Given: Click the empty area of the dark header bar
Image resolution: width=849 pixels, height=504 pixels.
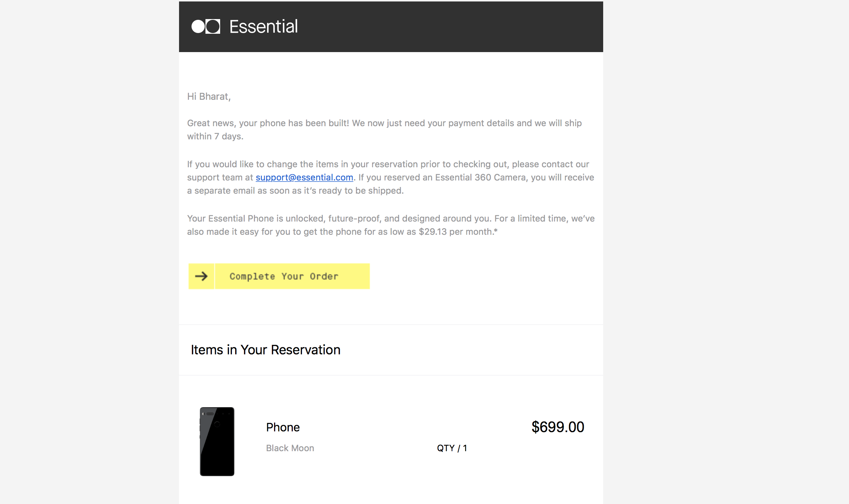Looking at the screenshot, I should (459, 26).
